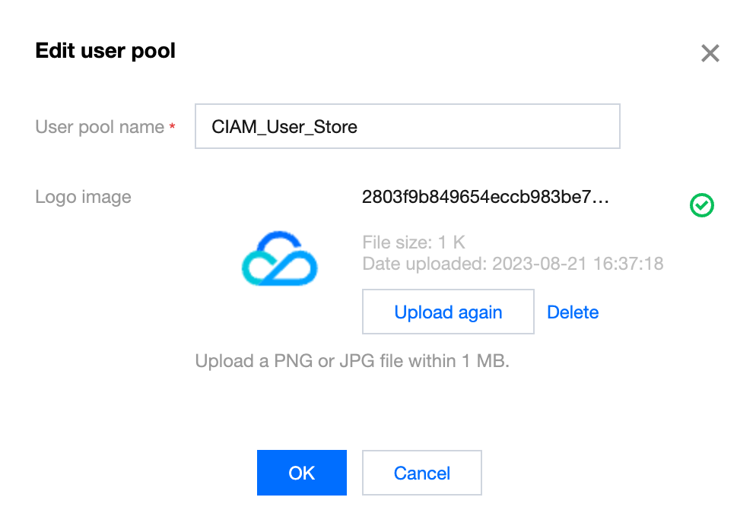
Task: Confirm changes with the OK button
Action: (301, 473)
